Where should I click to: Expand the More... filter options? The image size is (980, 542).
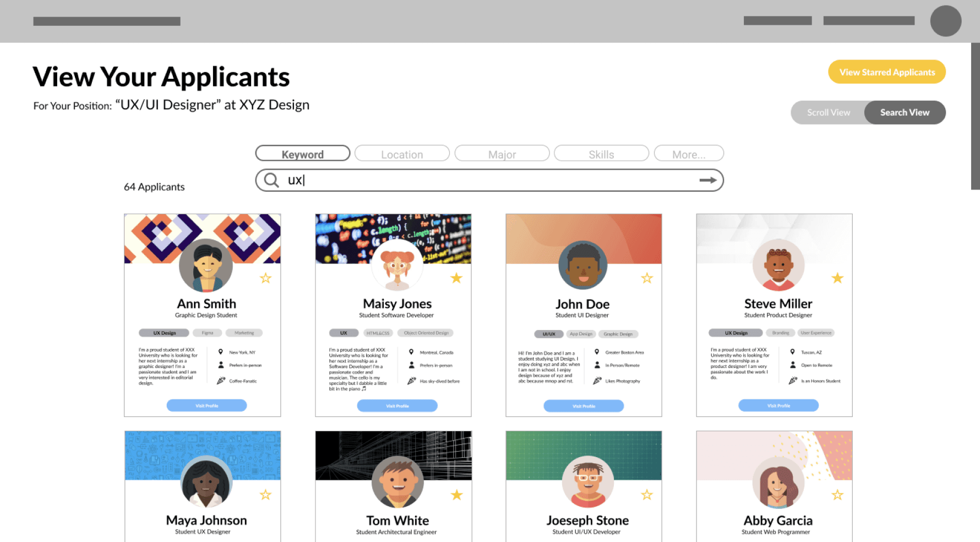coord(689,154)
